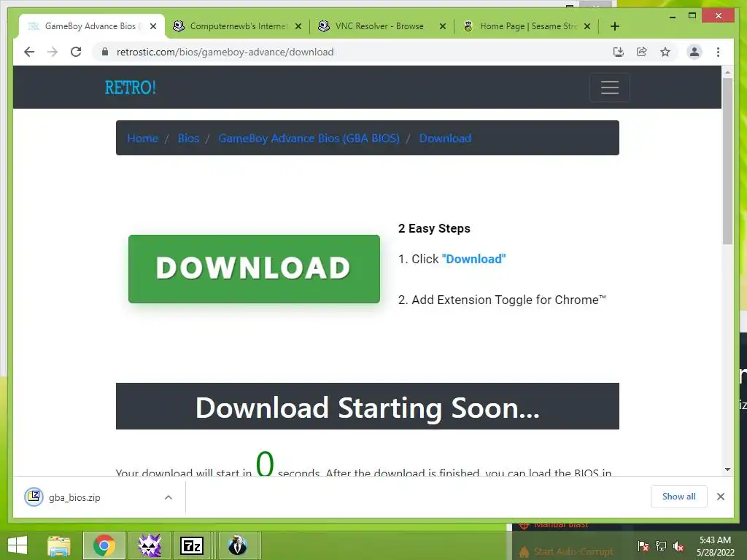
Task: Click the browser forward arrow
Action: (53, 52)
